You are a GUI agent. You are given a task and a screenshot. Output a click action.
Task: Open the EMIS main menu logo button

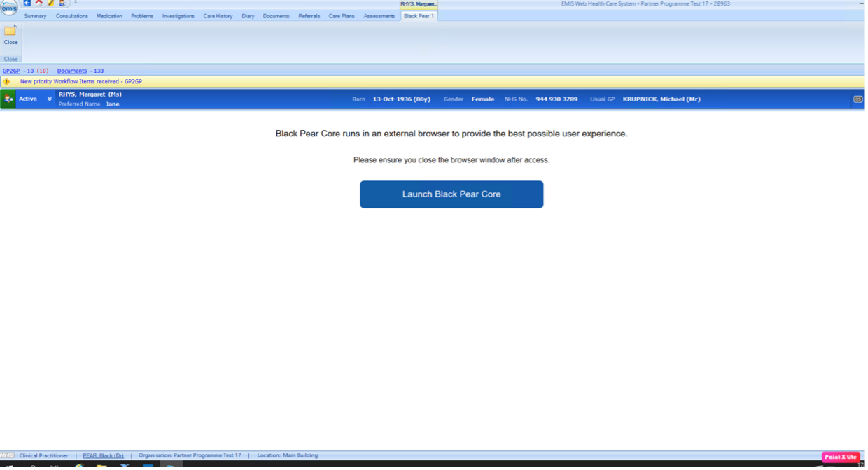(8, 8)
